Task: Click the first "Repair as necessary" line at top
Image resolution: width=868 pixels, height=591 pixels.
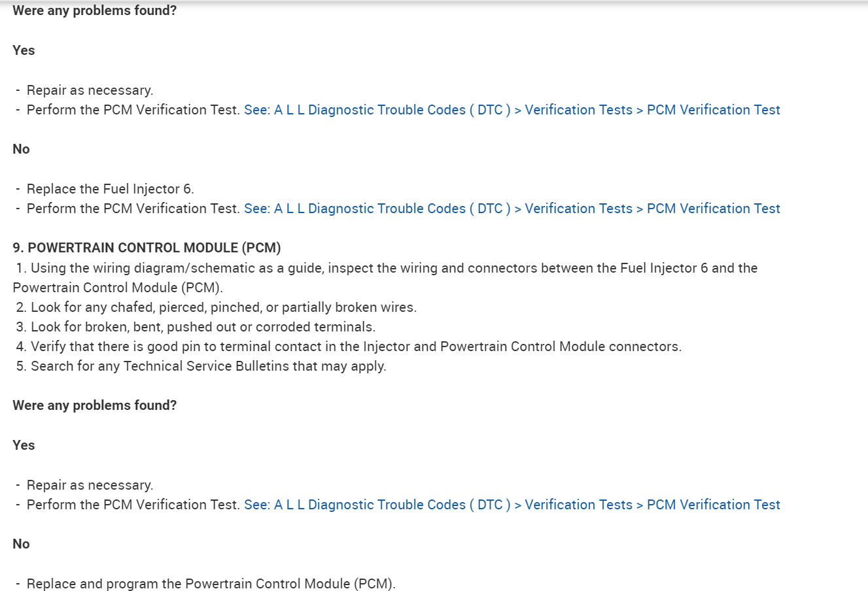Action: pyautogui.click(x=90, y=90)
